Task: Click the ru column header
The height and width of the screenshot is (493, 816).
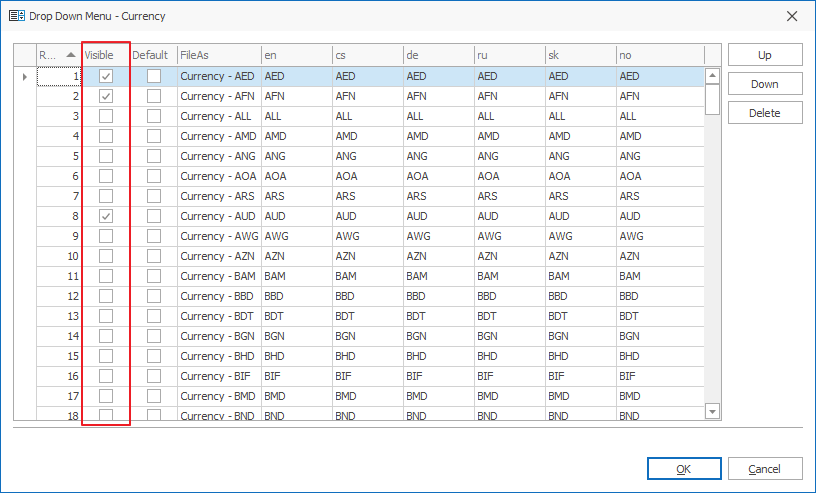Action: tap(509, 55)
